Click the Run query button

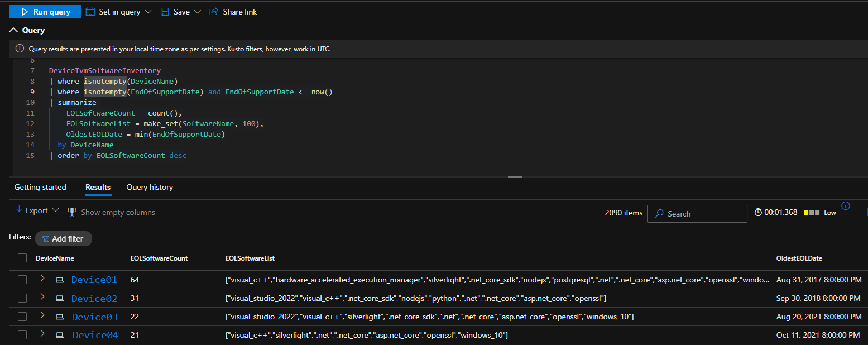(45, 12)
